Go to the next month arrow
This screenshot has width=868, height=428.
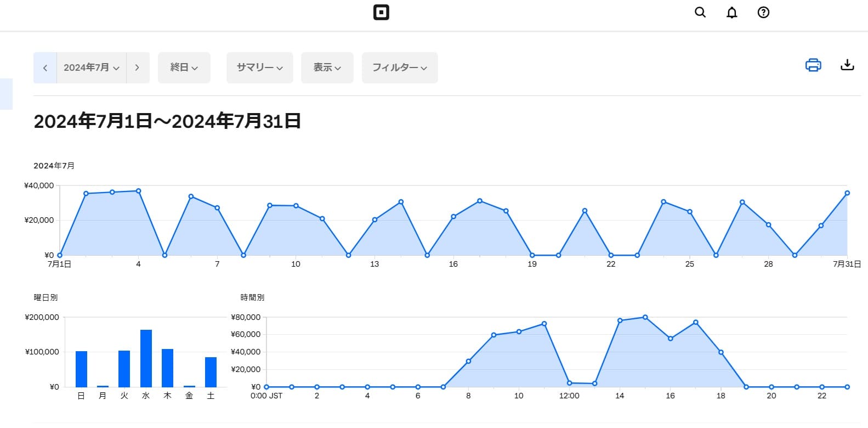(x=138, y=67)
